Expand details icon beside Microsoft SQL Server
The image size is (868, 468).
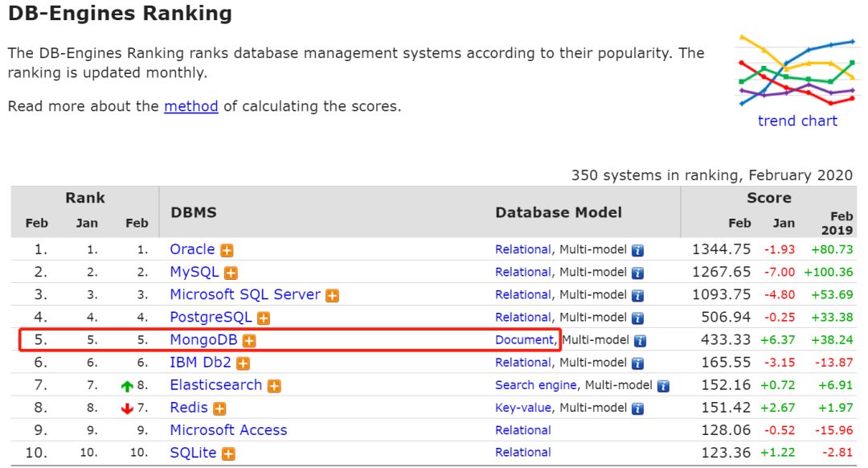[332, 295]
